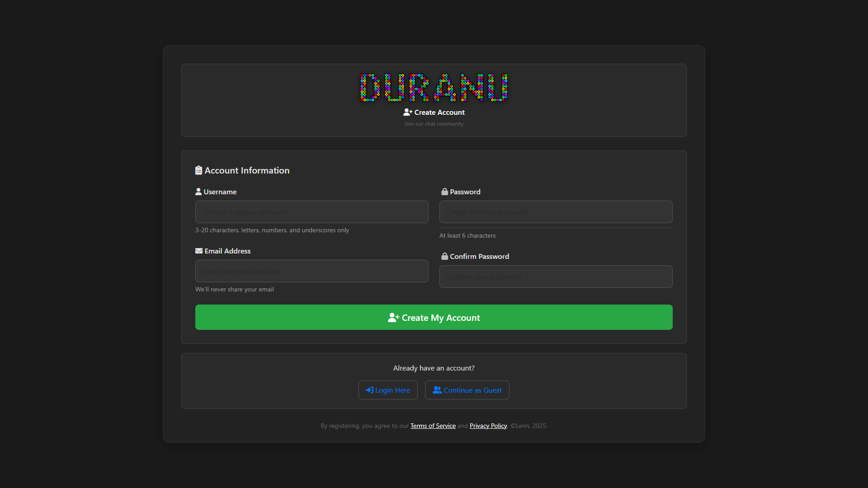Click the person icon beside Username label

click(x=198, y=192)
